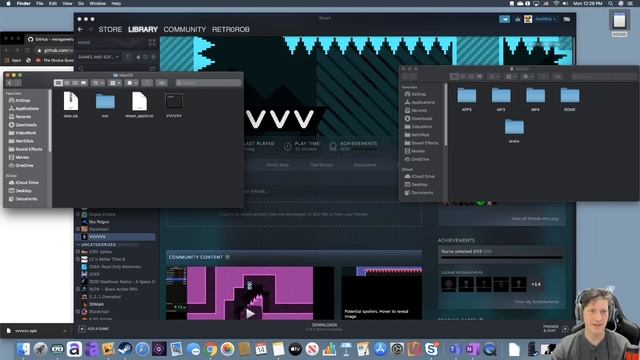Switch left Finder window to gallery view

83,83
